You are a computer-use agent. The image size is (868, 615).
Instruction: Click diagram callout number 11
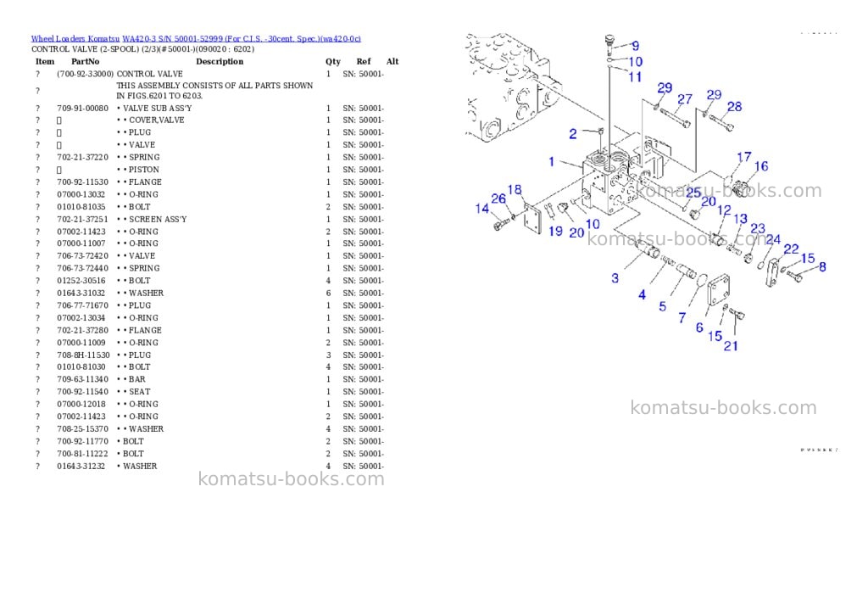tap(635, 77)
